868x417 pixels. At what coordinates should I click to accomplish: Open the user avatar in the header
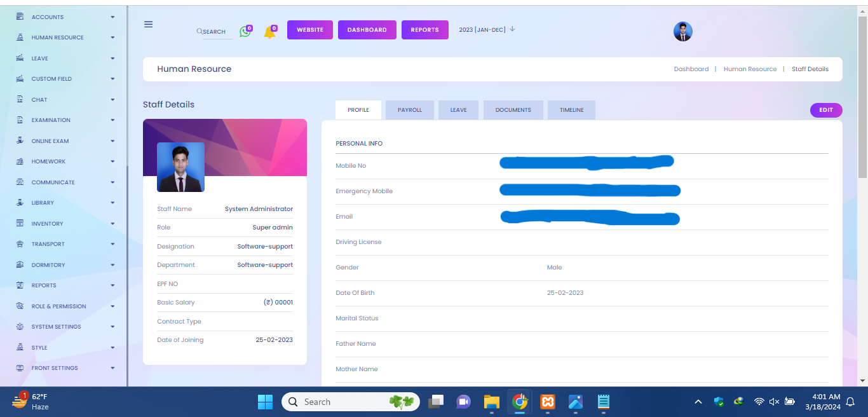682,31
